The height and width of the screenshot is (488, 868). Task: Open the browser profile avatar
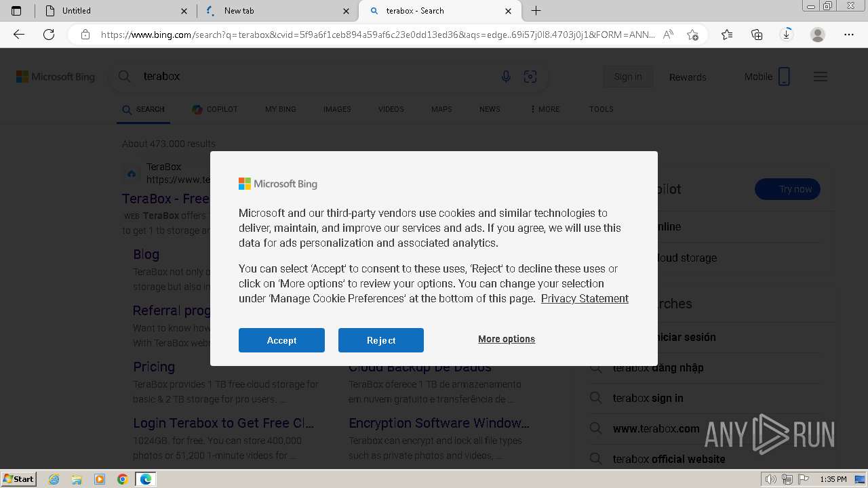pyautogui.click(x=818, y=35)
